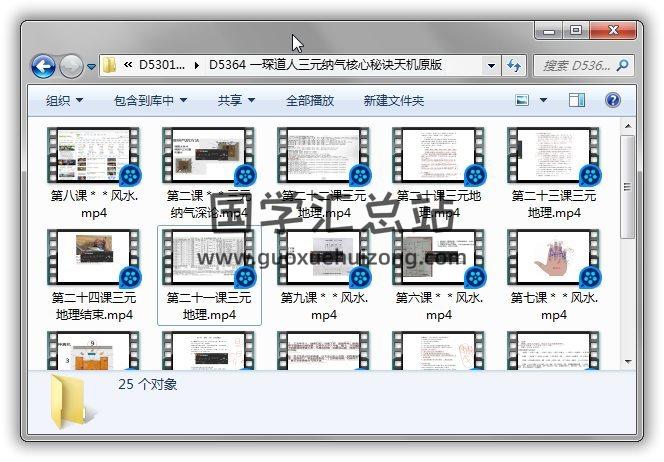Click the Forward navigation arrow button
The height and width of the screenshot is (462, 664).
coord(71,66)
